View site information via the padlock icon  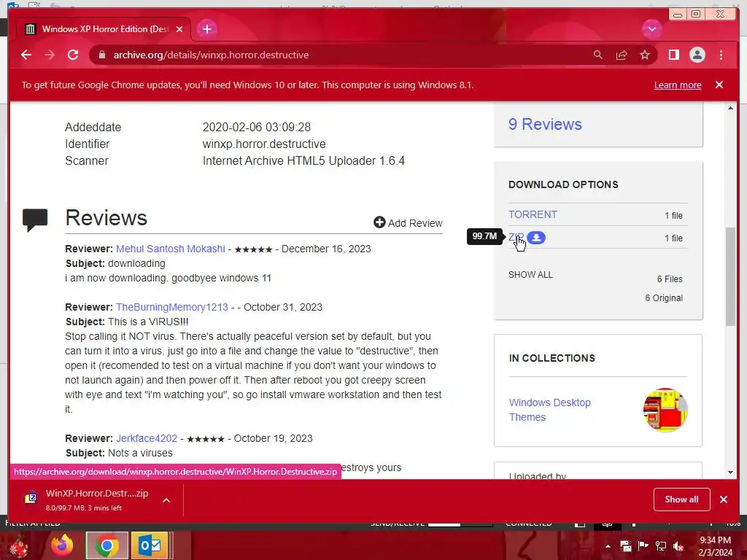point(101,55)
